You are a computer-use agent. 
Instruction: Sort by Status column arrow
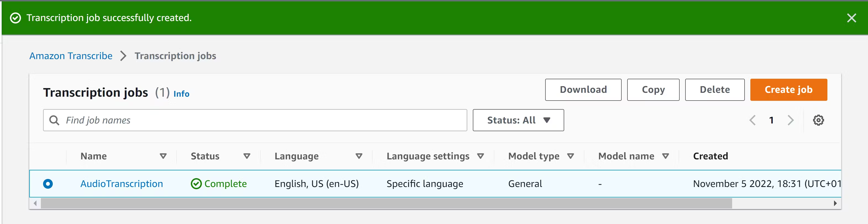(x=247, y=156)
